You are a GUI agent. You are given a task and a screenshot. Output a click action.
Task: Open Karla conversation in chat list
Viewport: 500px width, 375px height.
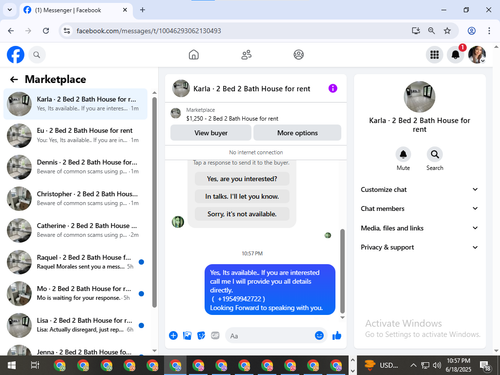tap(76, 104)
